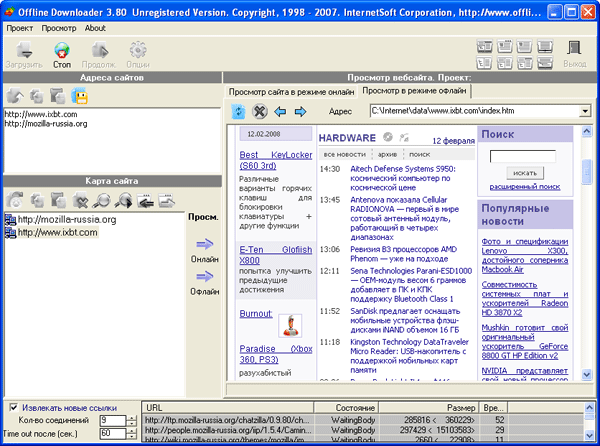Click the browser pane scroll-up arrow

coord(587,132)
